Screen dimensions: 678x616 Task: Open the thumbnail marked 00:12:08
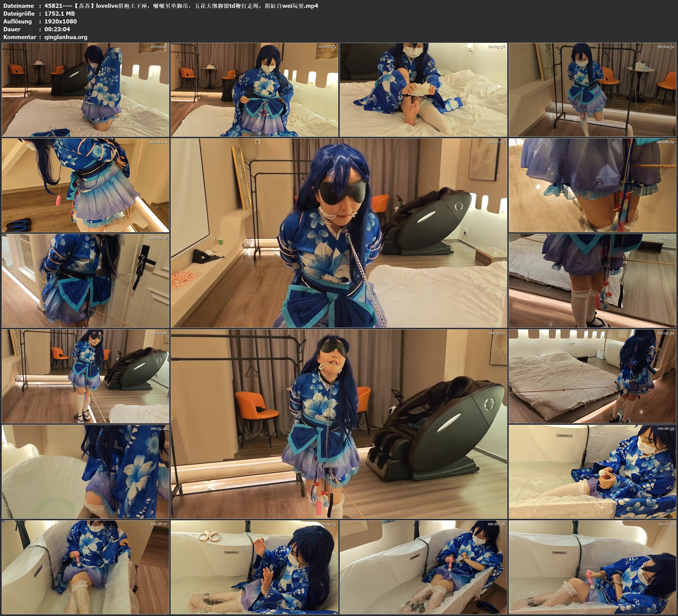point(85,376)
